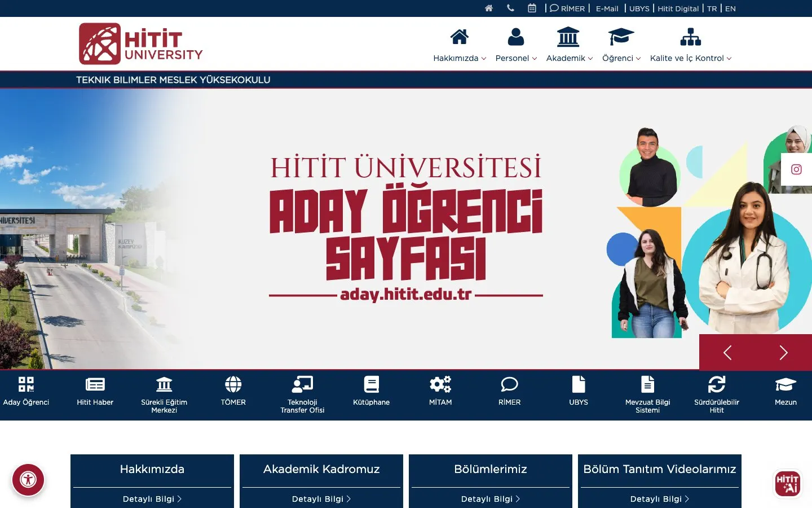Open Hitit Haber news icon
The width and height of the screenshot is (812, 508).
(95, 384)
